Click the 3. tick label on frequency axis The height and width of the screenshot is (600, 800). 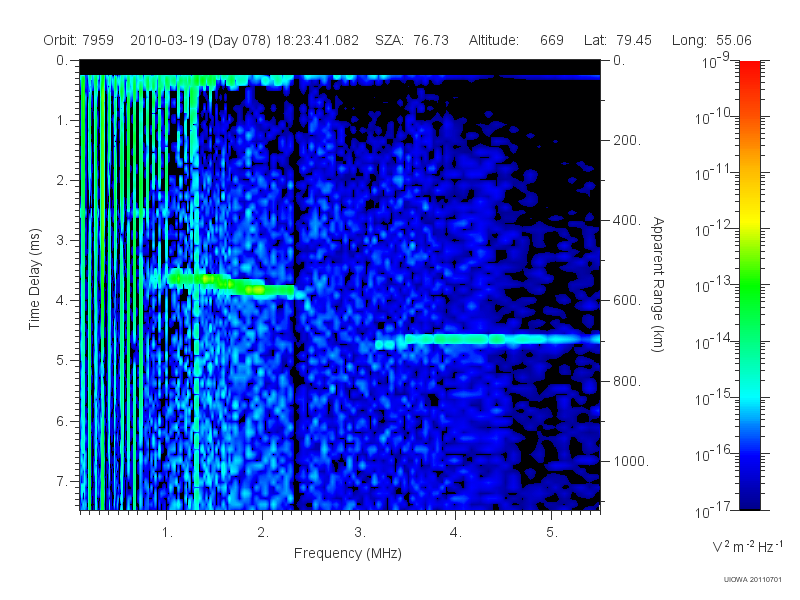click(360, 533)
